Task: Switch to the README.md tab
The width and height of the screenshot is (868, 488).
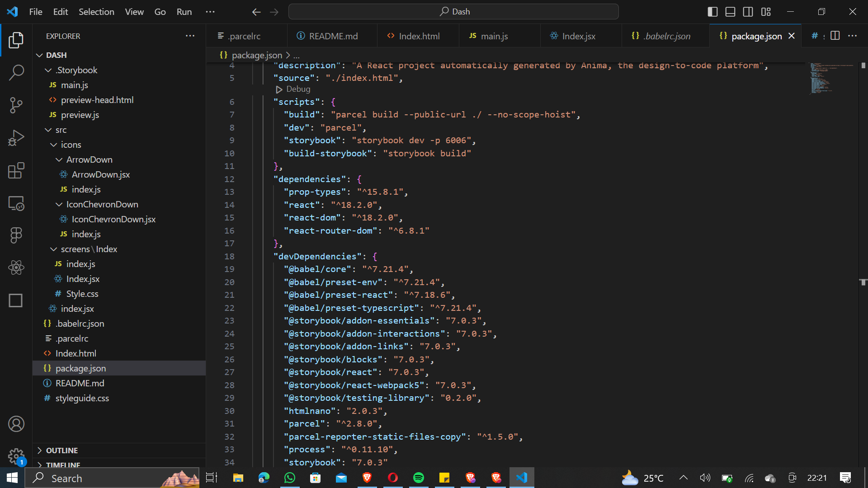Action: point(333,36)
